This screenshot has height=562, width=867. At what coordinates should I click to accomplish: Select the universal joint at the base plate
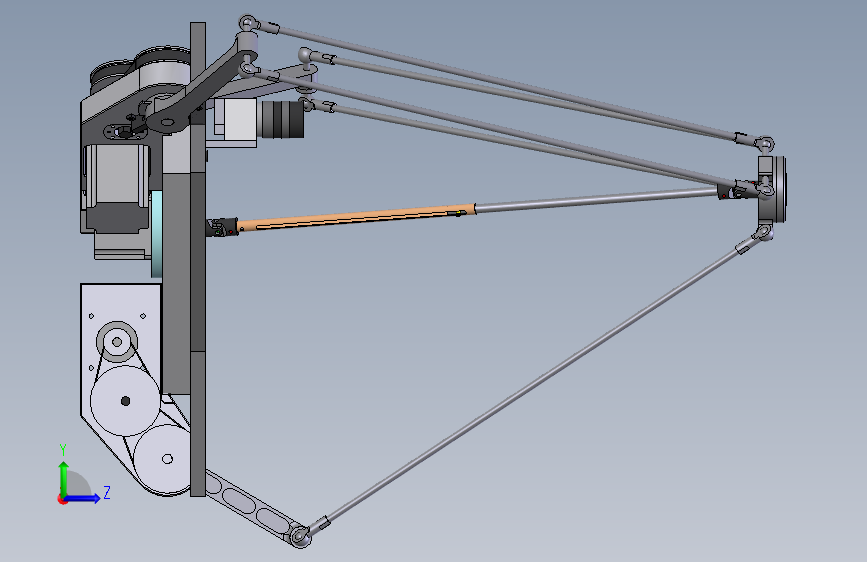coord(222,227)
